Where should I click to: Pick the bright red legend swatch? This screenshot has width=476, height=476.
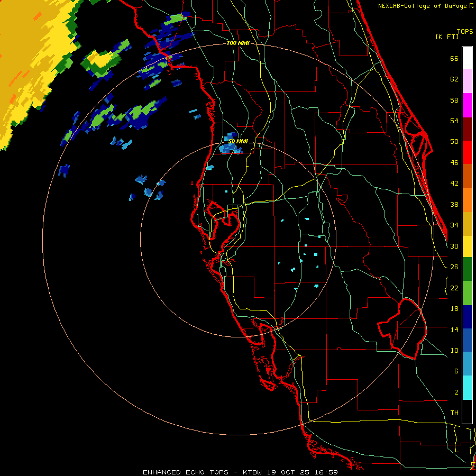coord(467,152)
